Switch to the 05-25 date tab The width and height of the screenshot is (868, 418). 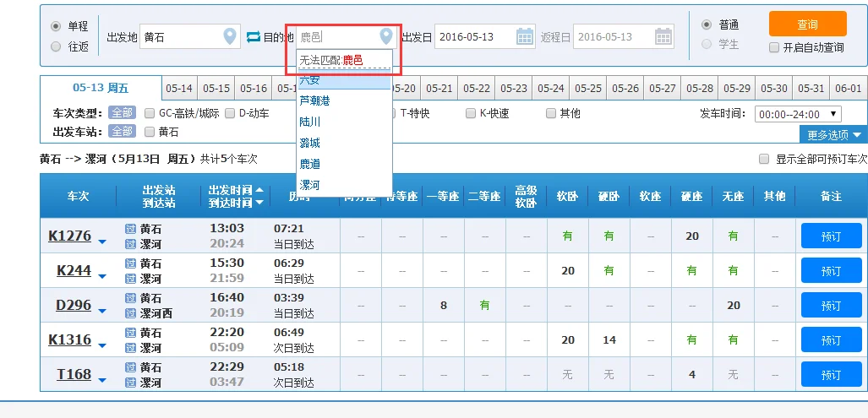click(588, 89)
